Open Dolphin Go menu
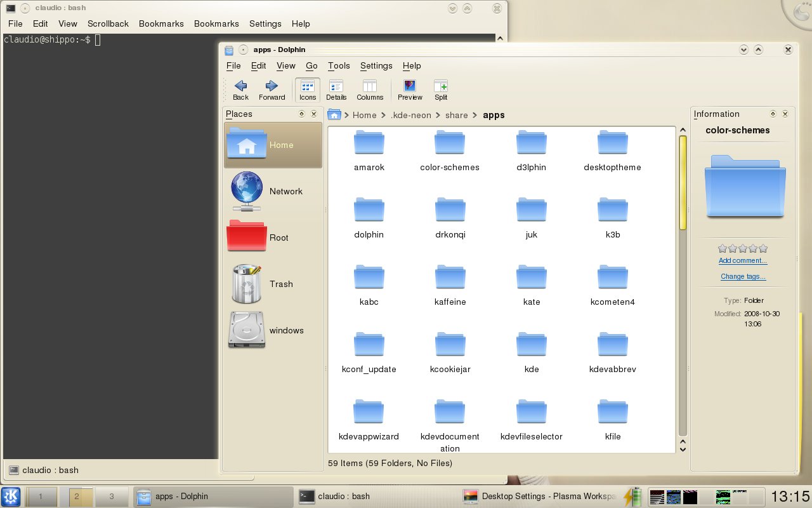Image resolution: width=812 pixels, height=508 pixels. (311, 65)
